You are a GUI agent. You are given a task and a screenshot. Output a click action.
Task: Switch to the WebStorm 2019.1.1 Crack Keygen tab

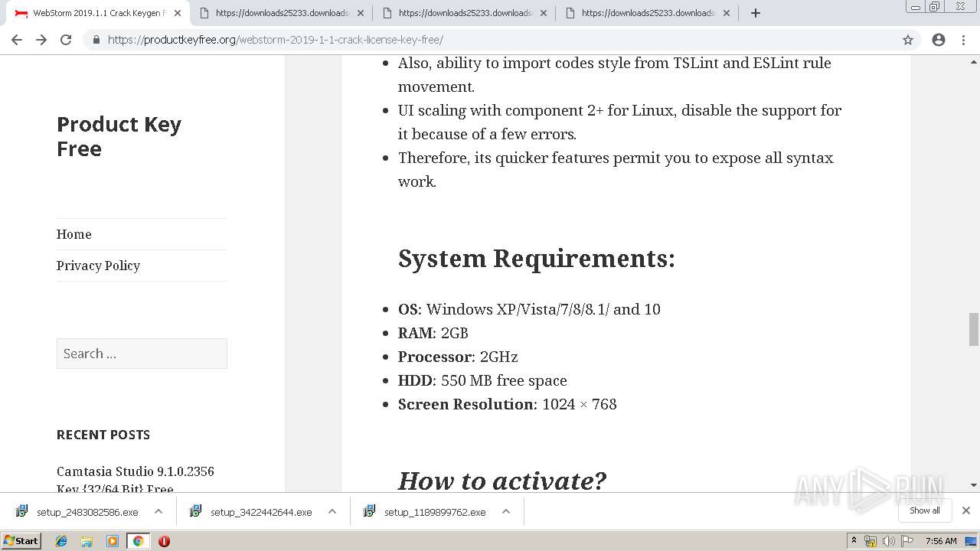[97, 13]
